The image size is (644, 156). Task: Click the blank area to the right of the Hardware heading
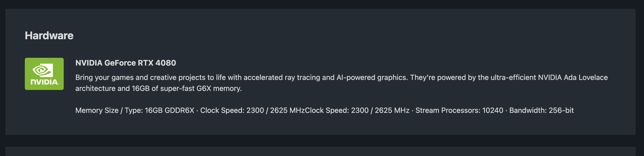(350, 36)
